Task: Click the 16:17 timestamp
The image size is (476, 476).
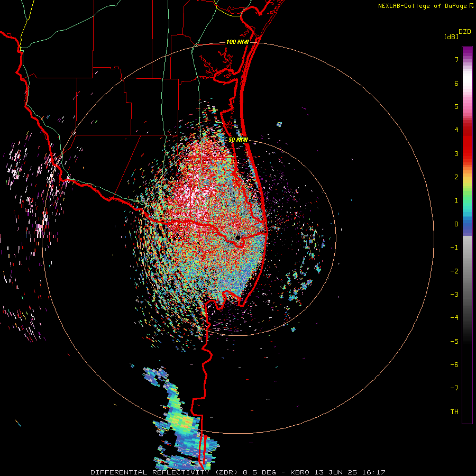Action: click(373, 472)
